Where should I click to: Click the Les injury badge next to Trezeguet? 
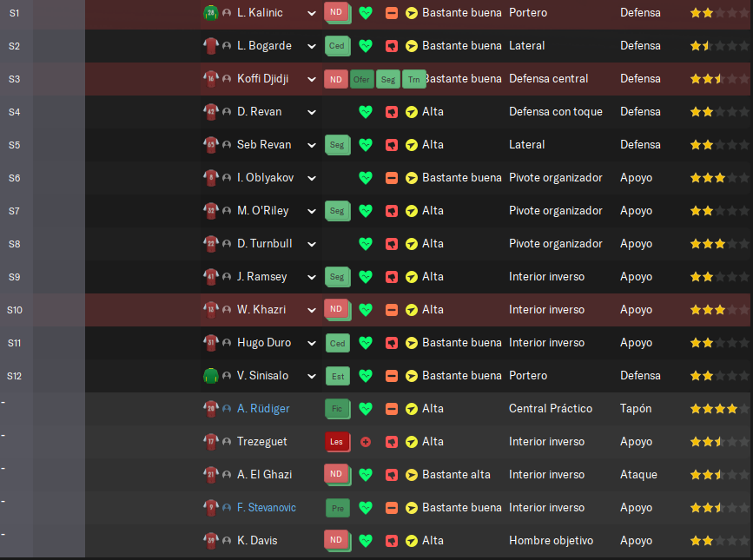click(x=337, y=442)
